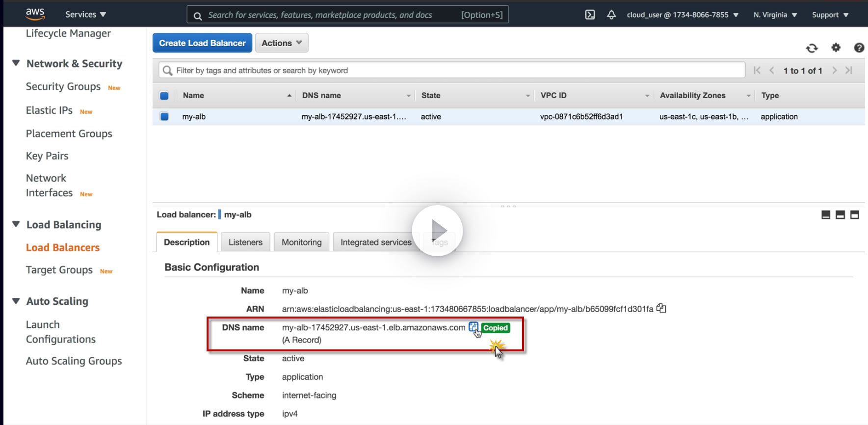
Task: Open the Services dropdown
Action: [86, 15]
